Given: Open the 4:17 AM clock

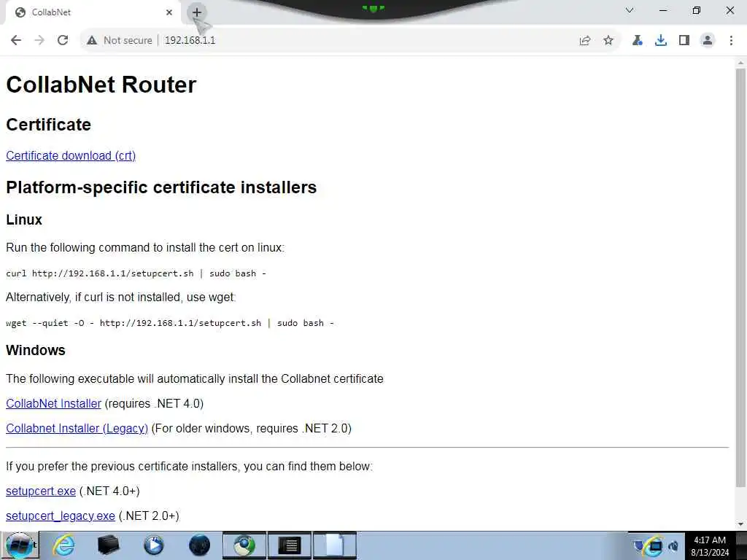Looking at the screenshot, I should point(710,546).
